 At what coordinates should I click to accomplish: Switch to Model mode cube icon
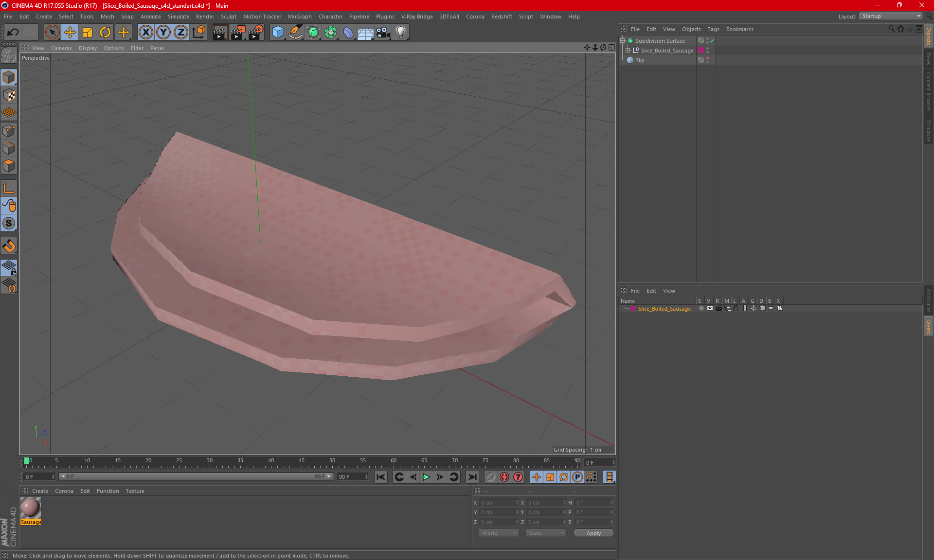pos(9,77)
